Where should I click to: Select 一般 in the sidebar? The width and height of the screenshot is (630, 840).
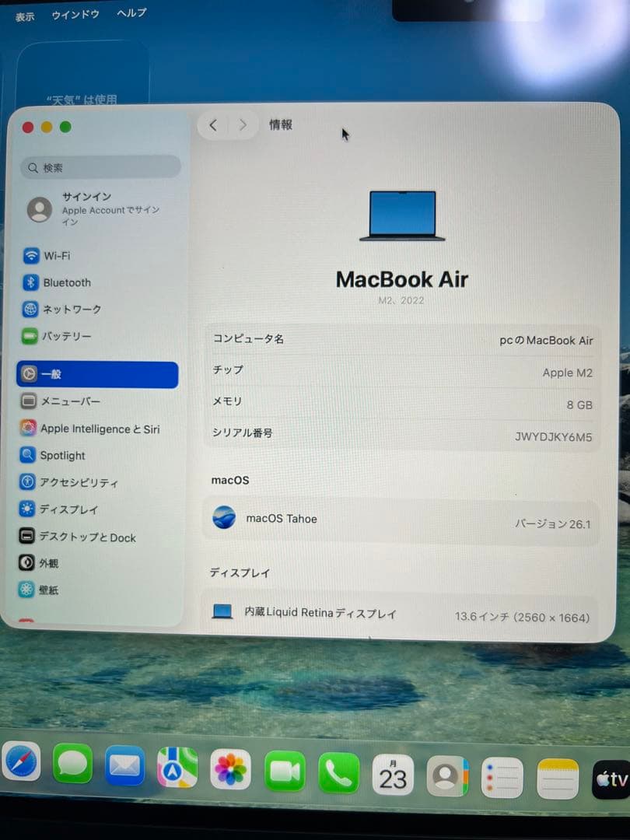[x=97, y=374]
